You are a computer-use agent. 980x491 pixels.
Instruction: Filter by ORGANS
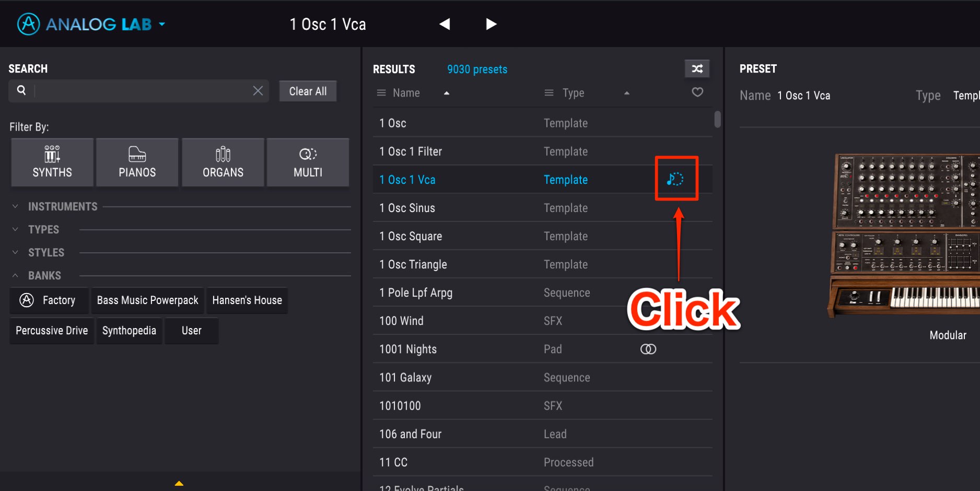click(223, 162)
